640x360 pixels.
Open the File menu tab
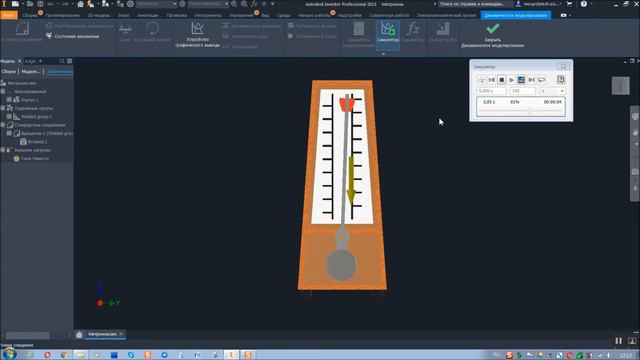(x=9, y=15)
